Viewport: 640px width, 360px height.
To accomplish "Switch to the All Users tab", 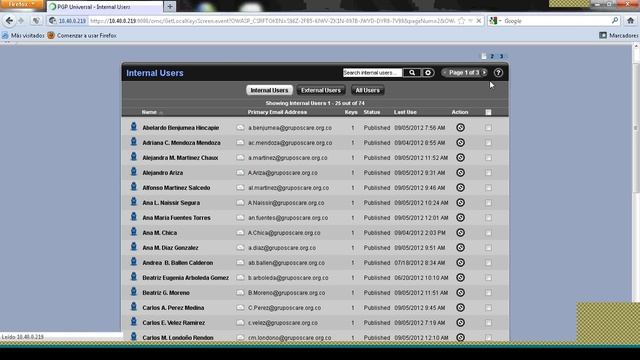I will point(367,90).
